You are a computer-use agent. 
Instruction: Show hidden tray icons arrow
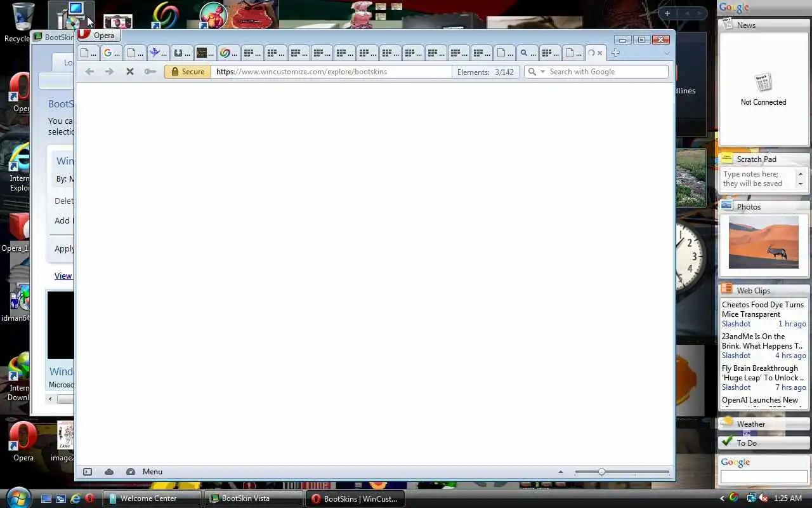click(x=722, y=498)
